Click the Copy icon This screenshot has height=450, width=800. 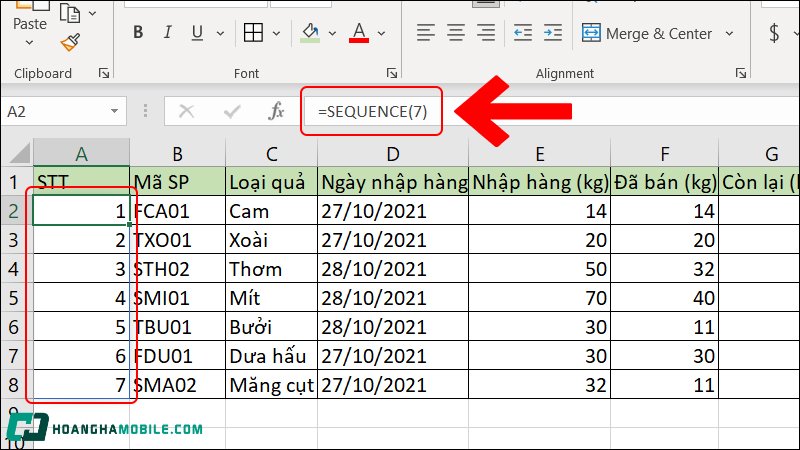click(70, 13)
